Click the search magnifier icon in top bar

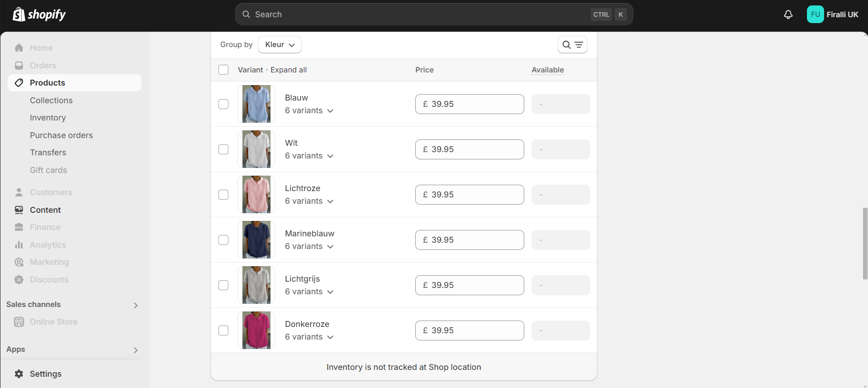point(246,14)
